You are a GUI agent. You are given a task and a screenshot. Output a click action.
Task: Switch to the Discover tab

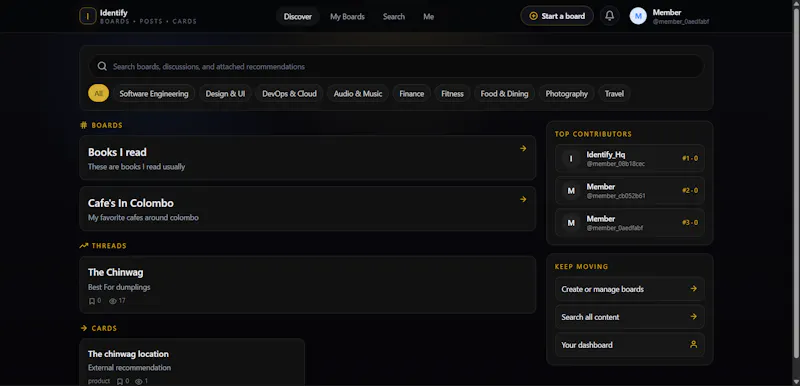(x=297, y=16)
